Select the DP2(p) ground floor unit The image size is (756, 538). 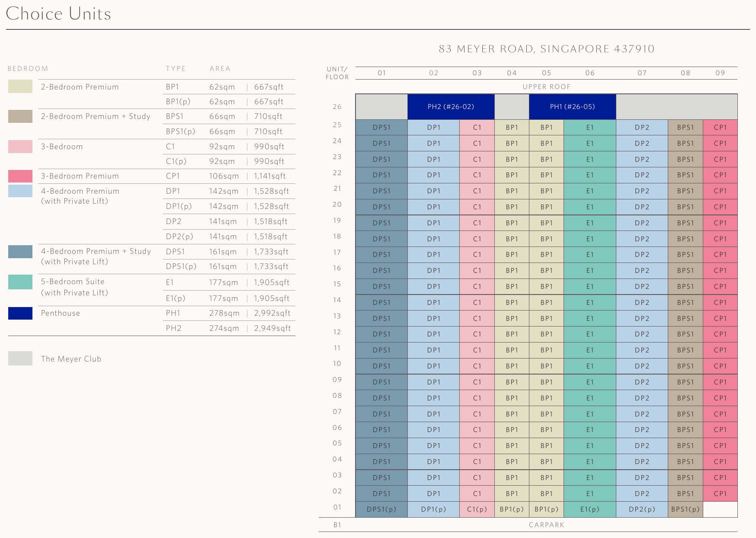coord(642,509)
